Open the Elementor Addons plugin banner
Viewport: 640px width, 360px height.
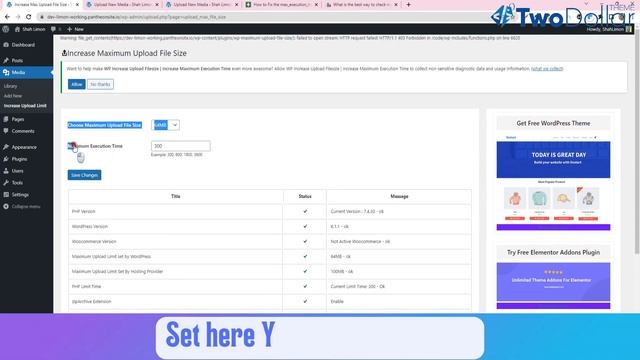[x=553, y=285]
